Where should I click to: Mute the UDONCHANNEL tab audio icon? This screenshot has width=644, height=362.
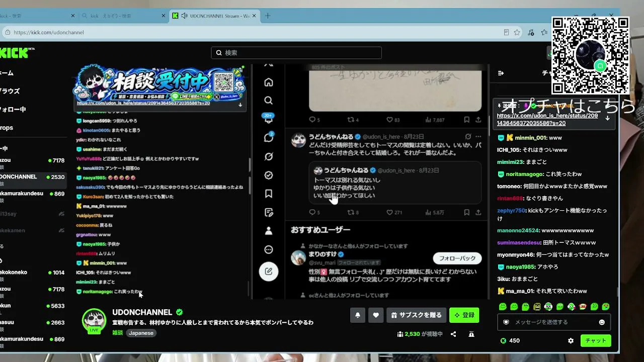[x=184, y=16]
